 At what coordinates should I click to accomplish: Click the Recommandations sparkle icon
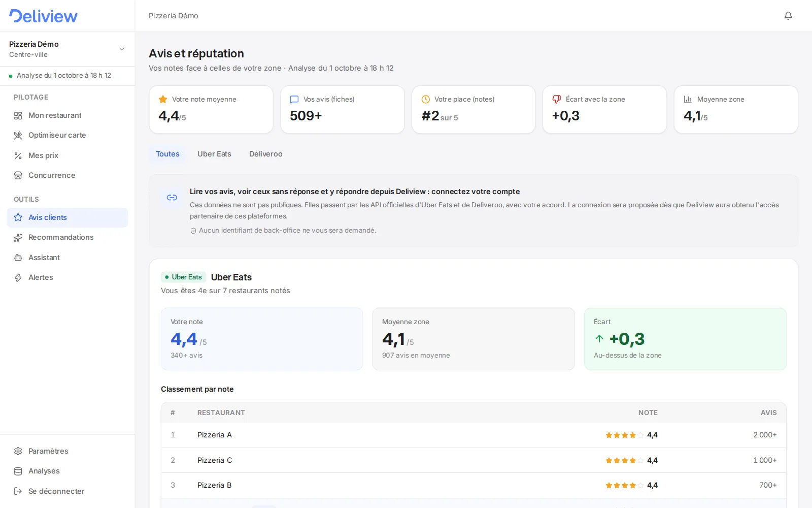[x=18, y=238]
